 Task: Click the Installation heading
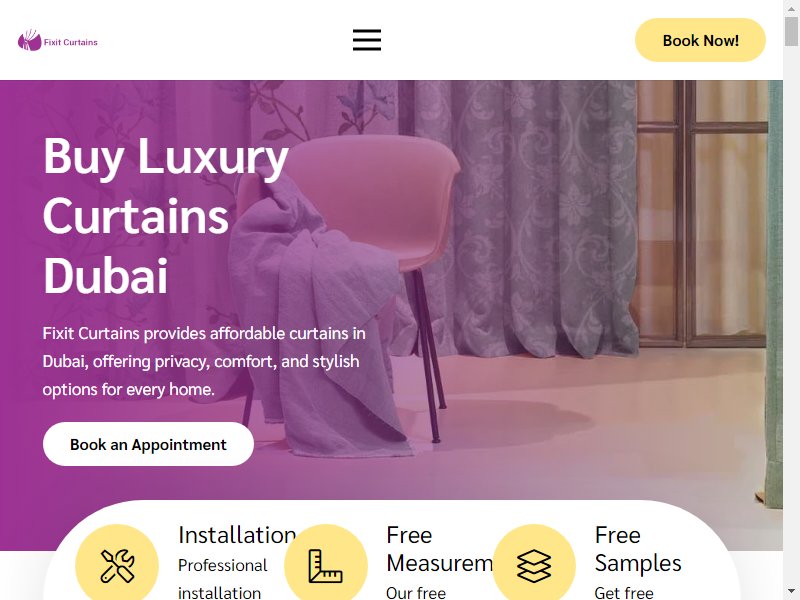(x=237, y=535)
